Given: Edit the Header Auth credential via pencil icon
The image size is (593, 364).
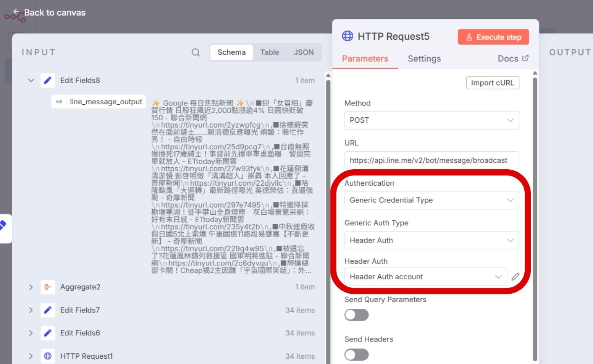Looking at the screenshot, I should tap(515, 276).
